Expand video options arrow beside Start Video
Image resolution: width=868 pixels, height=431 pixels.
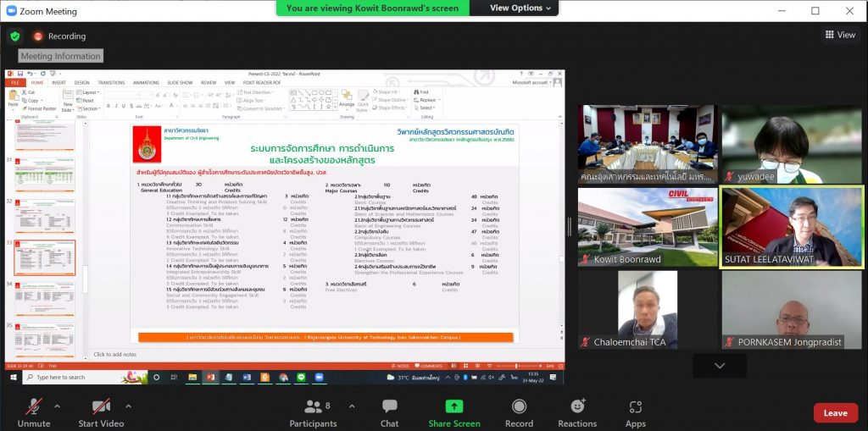pyautogui.click(x=128, y=406)
